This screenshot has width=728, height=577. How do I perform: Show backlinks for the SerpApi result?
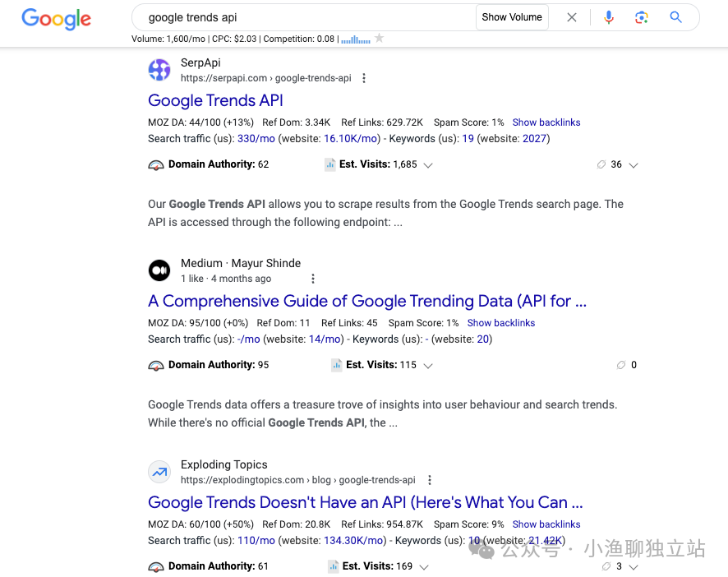click(546, 122)
